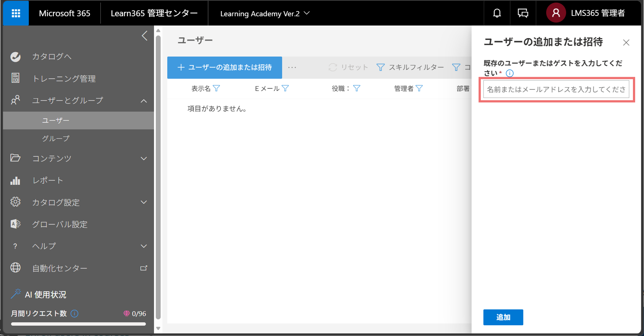Image resolution: width=644 pixels, height=336 pixels.
Task: Expand the コンテンツ section chevron
Action: pyautogui.click(x=144, y=159)
